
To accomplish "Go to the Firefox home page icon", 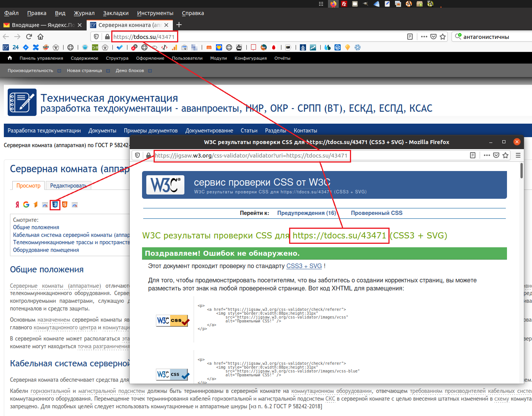I will 40,37.
